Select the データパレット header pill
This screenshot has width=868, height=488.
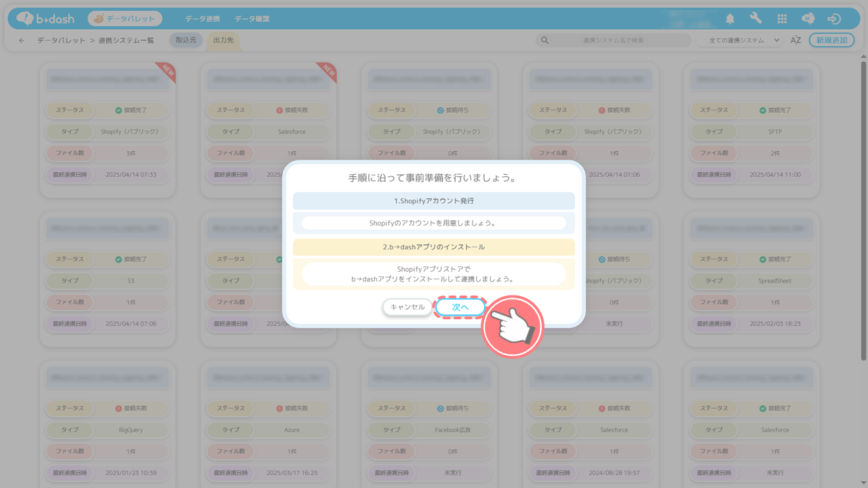125,19
